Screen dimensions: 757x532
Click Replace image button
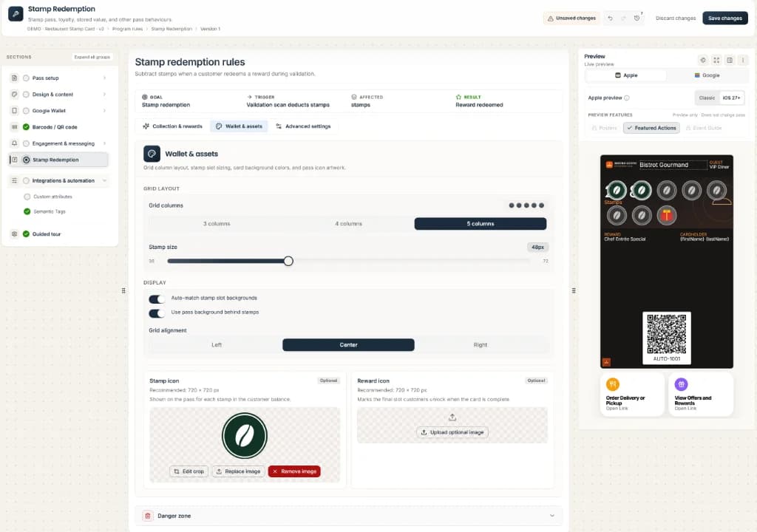coord(238,471)
